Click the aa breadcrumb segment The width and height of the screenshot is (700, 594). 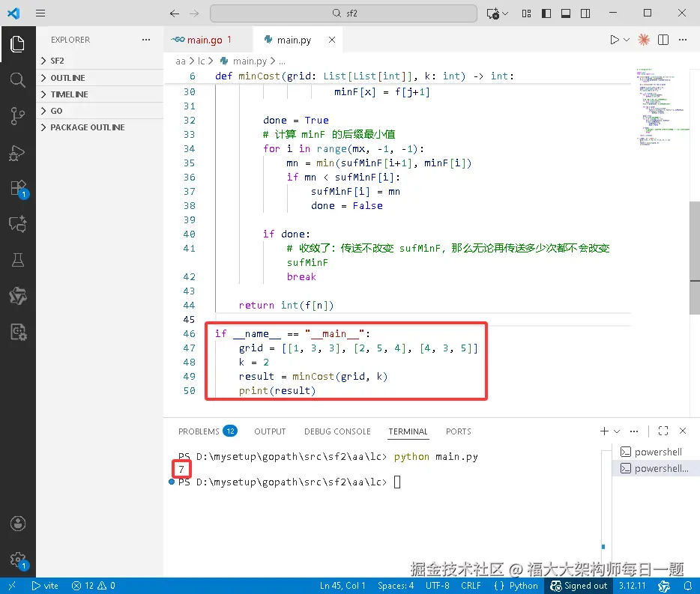[x=181, y=61]
